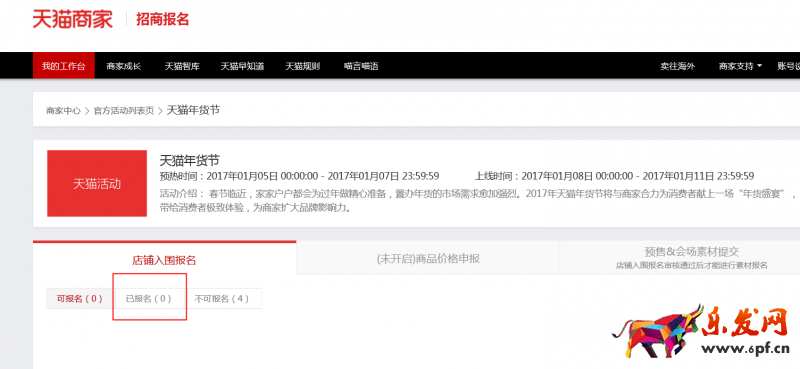
Task: Click the 天猫年货节 breadcrumb text
Action: pos(193,110)
